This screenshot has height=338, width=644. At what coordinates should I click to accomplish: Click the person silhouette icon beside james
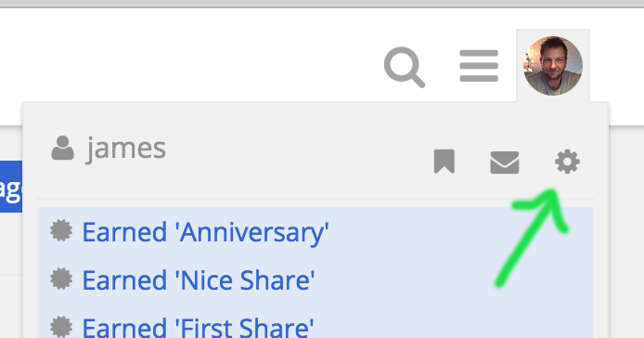click(x=62, y=148)
